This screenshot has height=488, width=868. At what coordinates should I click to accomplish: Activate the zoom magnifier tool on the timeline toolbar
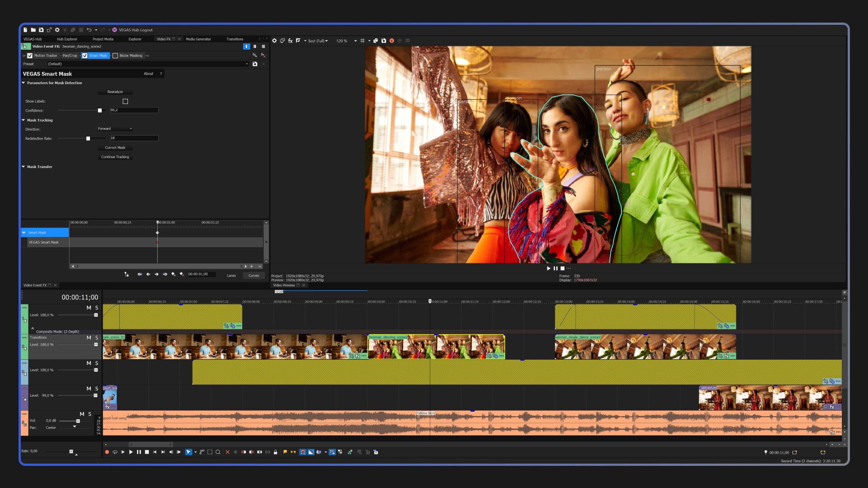[x=218, y=452]
